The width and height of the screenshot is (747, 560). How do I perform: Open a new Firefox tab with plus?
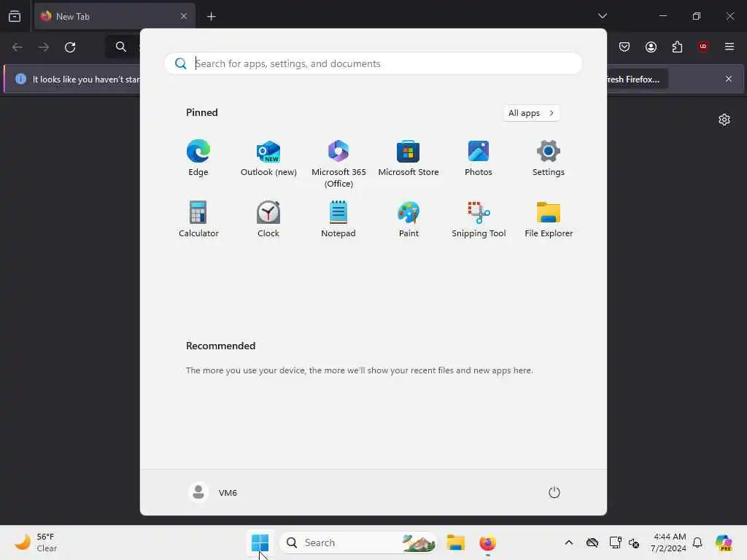click(211, 17)
